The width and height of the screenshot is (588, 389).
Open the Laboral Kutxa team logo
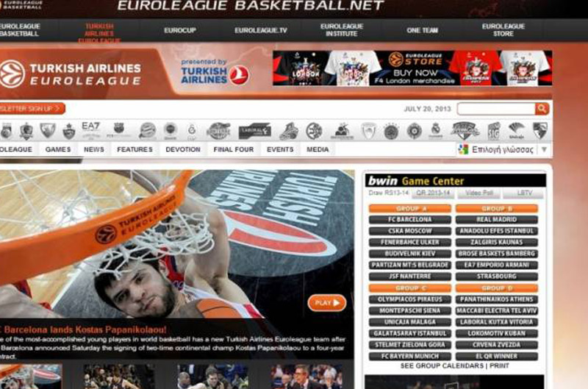[254, 131]
